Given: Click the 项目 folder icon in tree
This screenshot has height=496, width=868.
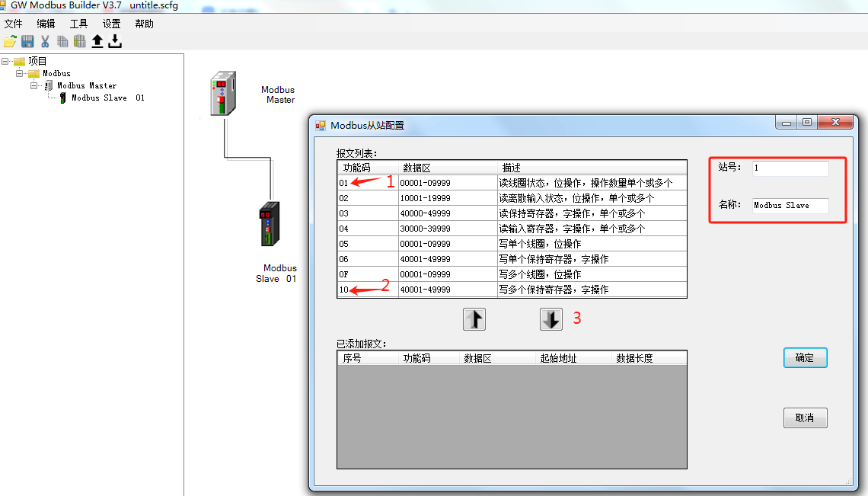Looking at the screenshot, I should pyautogui.click(x=19, y=61).
